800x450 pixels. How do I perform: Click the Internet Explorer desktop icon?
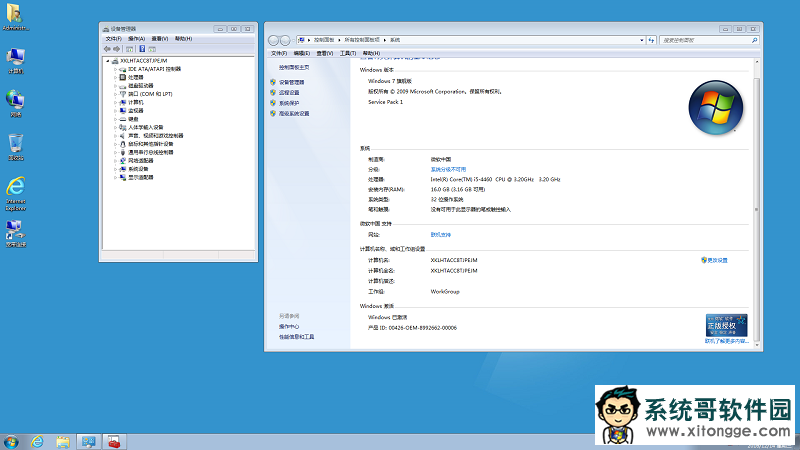click(15, 194)
